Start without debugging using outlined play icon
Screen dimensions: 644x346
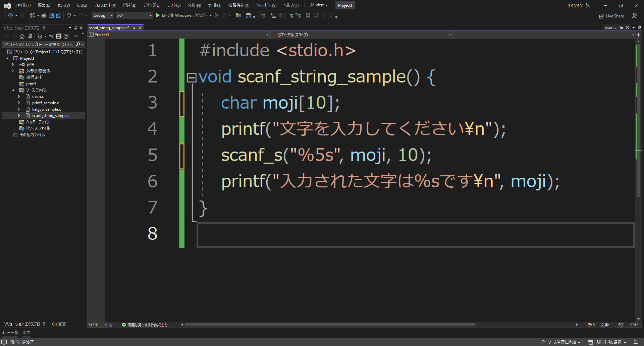click(x=216, y=15)
